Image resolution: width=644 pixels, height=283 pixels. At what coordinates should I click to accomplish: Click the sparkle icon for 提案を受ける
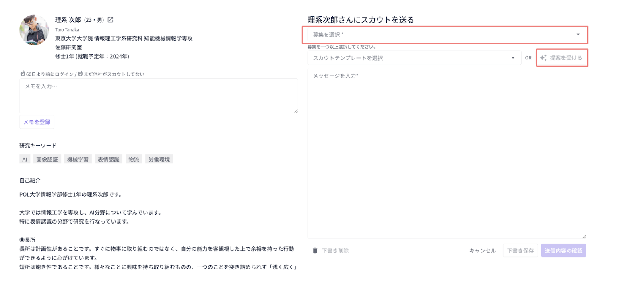[543, 58]
